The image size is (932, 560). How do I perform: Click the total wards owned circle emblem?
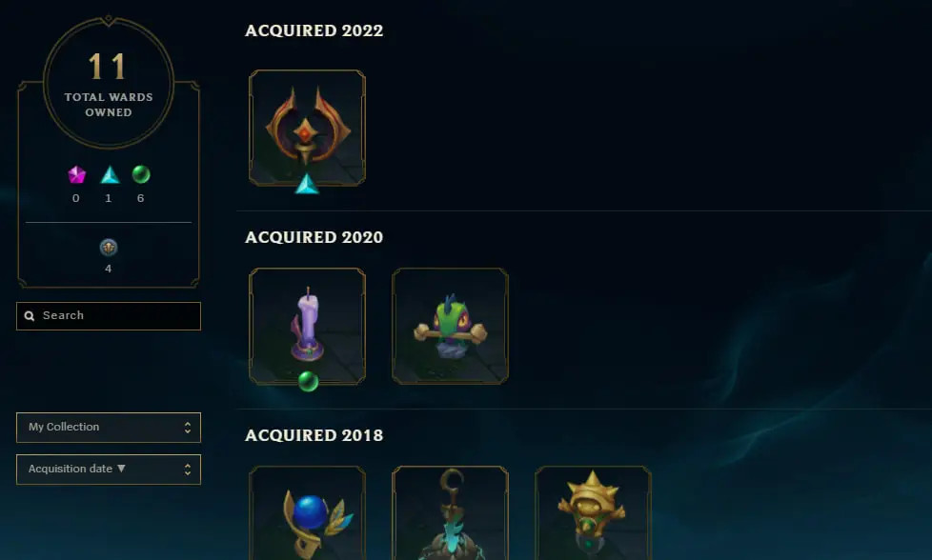109,83
